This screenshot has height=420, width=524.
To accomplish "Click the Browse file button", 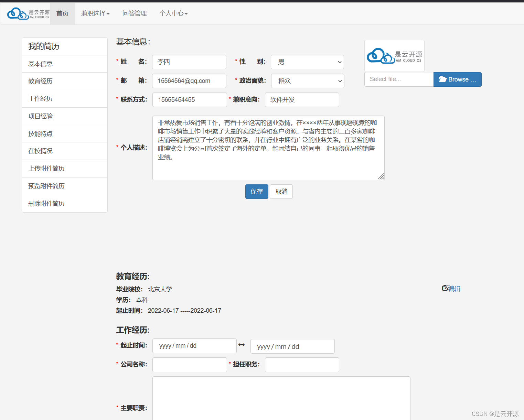I will (457, 79).
